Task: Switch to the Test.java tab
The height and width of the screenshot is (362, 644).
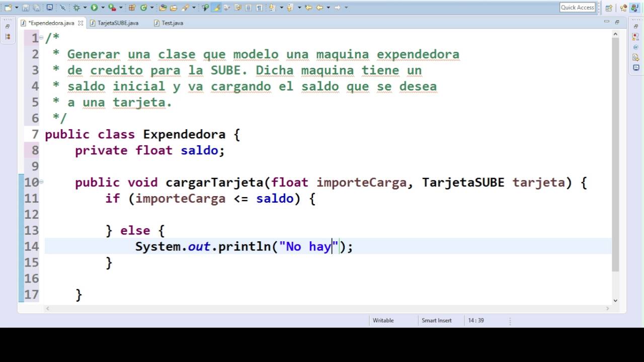Action: tap(169, 23)
